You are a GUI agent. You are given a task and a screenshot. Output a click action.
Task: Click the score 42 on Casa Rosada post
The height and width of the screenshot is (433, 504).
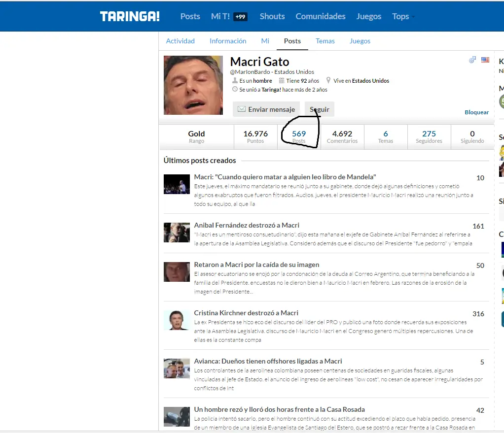click(480, 410)
